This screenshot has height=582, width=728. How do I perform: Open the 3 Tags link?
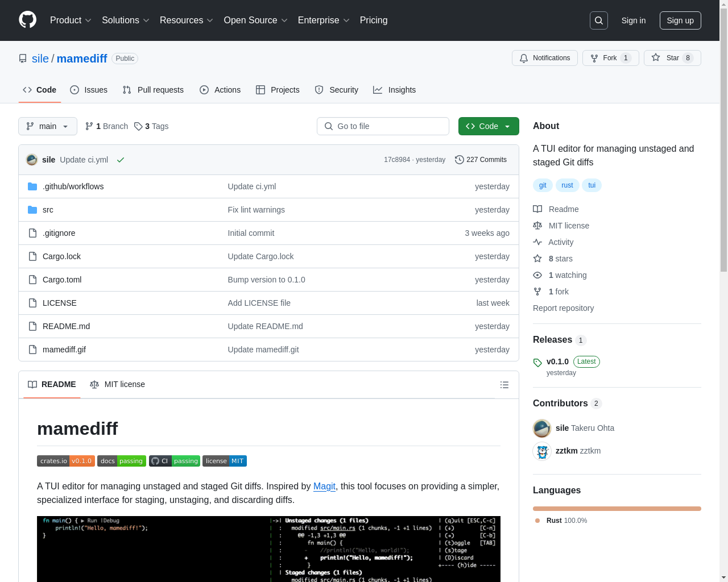(x=151, y=126)
